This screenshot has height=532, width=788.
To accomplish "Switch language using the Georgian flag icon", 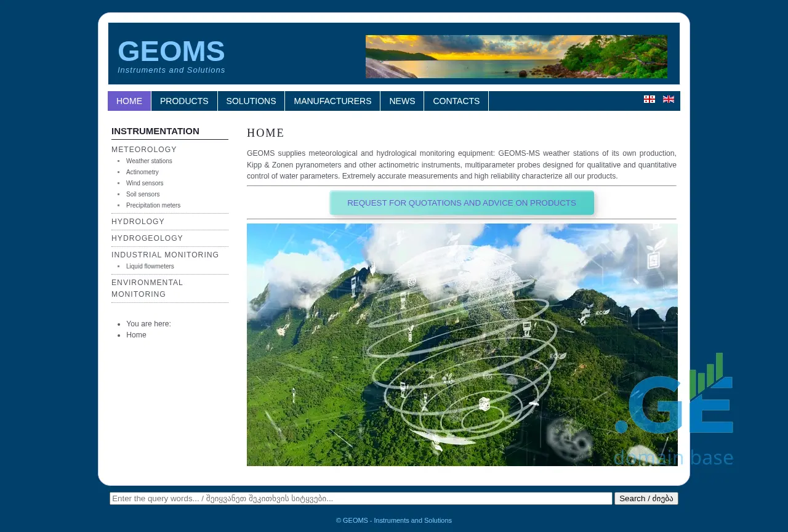I will (649, 99).
